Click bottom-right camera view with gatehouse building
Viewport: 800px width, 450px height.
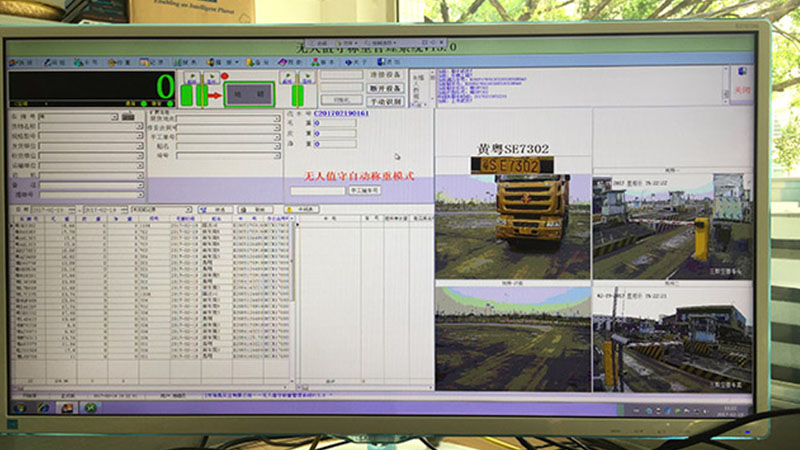[672, 339]
